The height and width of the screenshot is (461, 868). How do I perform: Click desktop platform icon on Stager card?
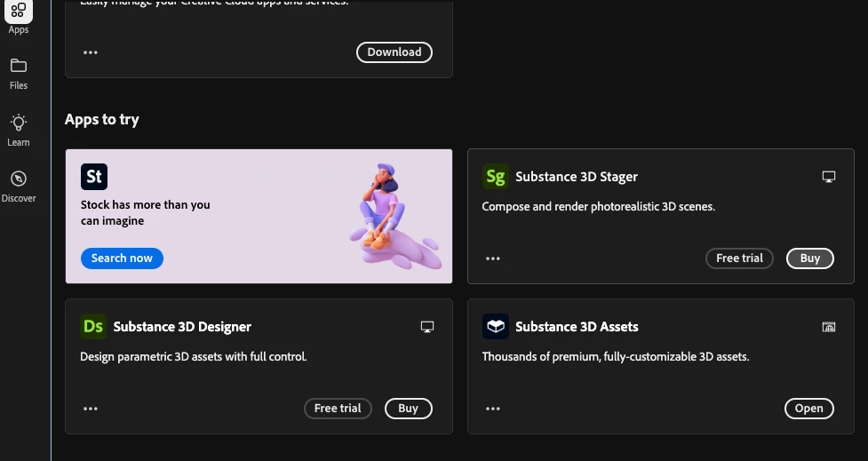[x=829, y=177]
